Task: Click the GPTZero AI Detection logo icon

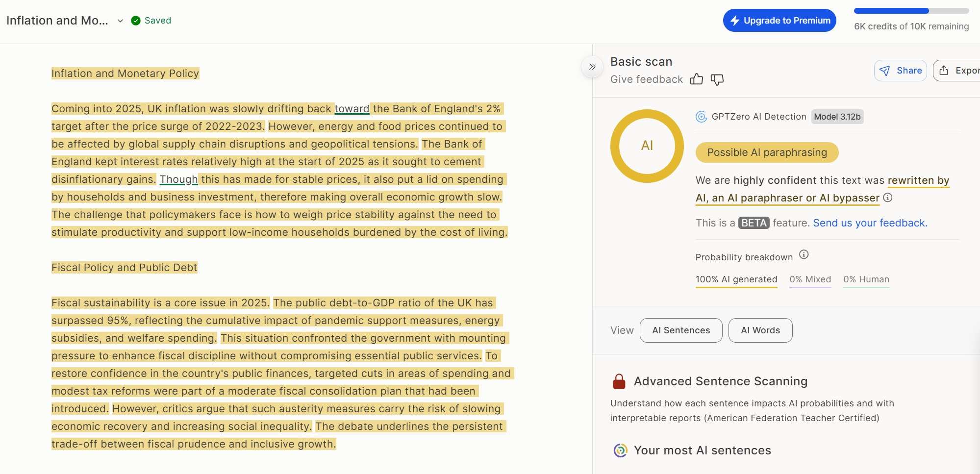Action: [x=701, y=117]
